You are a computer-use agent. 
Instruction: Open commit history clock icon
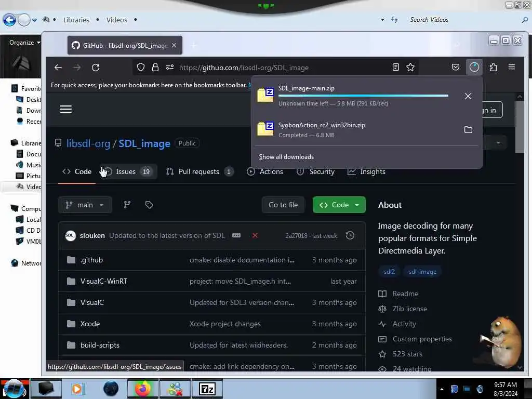(350, 235)
